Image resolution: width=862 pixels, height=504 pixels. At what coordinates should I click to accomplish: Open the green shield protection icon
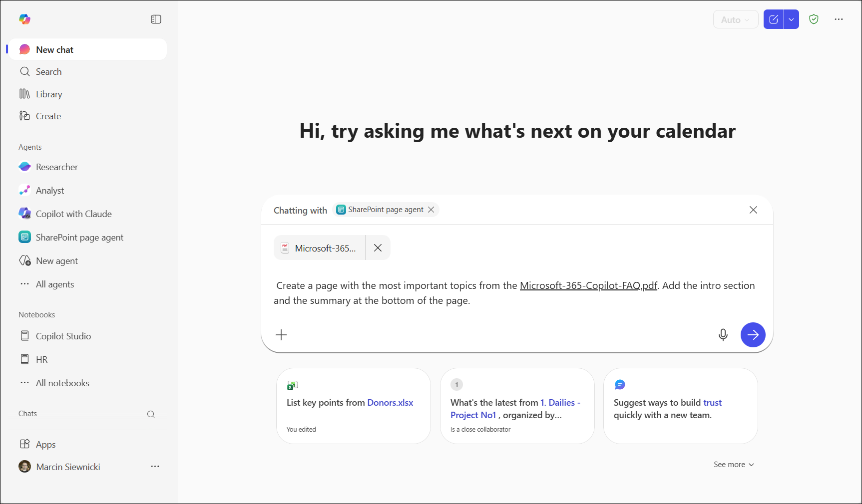click(814, 19)
